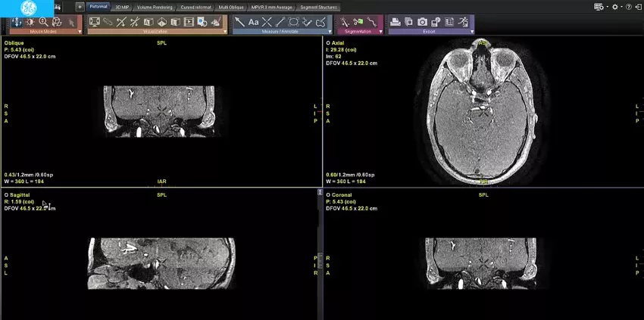Screen dimensions: 644x320
Task: Expand the Visualization panel arrow
Action: pos(225,32)
